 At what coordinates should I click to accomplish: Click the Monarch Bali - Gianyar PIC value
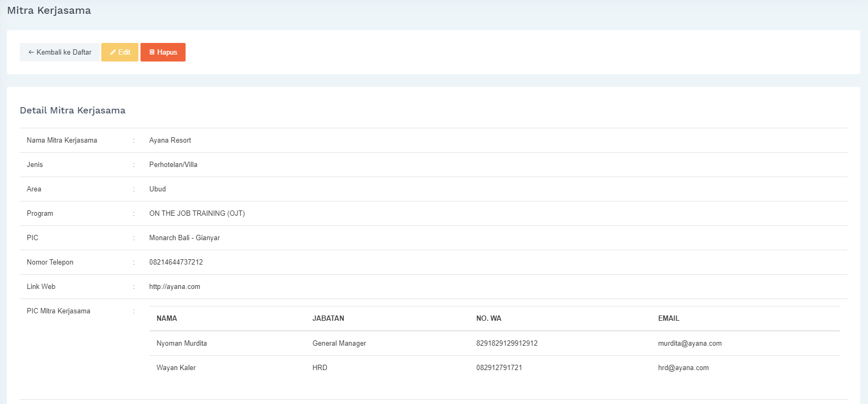point(184,238)
